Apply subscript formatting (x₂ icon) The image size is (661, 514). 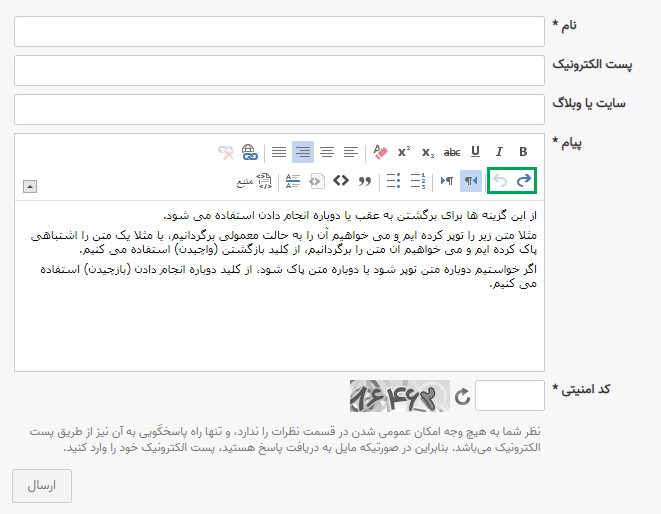(x=427, y=152)
